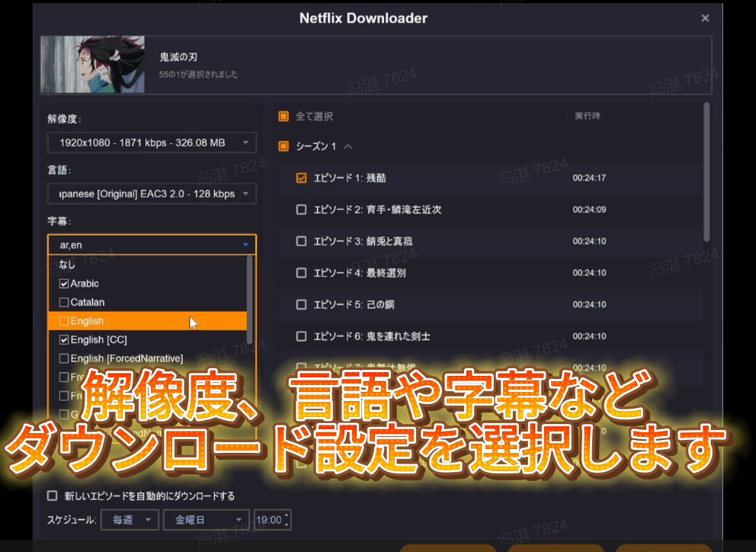Uncheck the English [CC] subtitle checkbox

pos(64,340)
